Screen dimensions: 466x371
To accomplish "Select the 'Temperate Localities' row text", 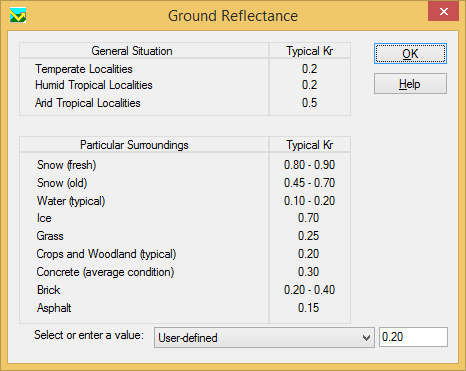I will point(84,69).
